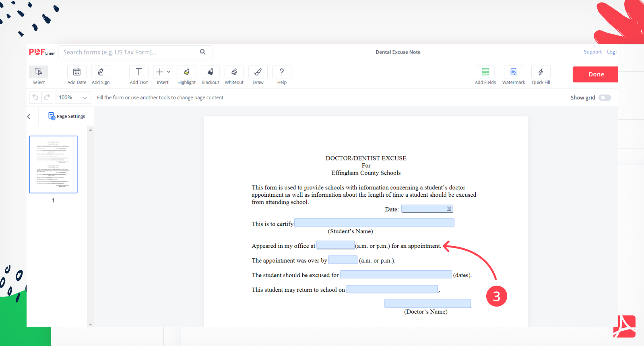Expand the Insert dropdown arrow

pyautogui.click(x=169, y=72)
